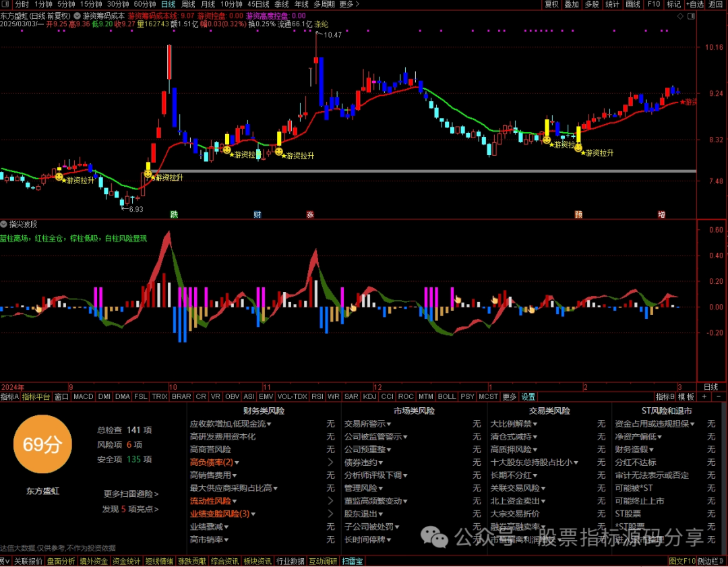The image size is (728, 567).
Task: Click the round toggle icon before 指尖波段
Action: point(4,225)
